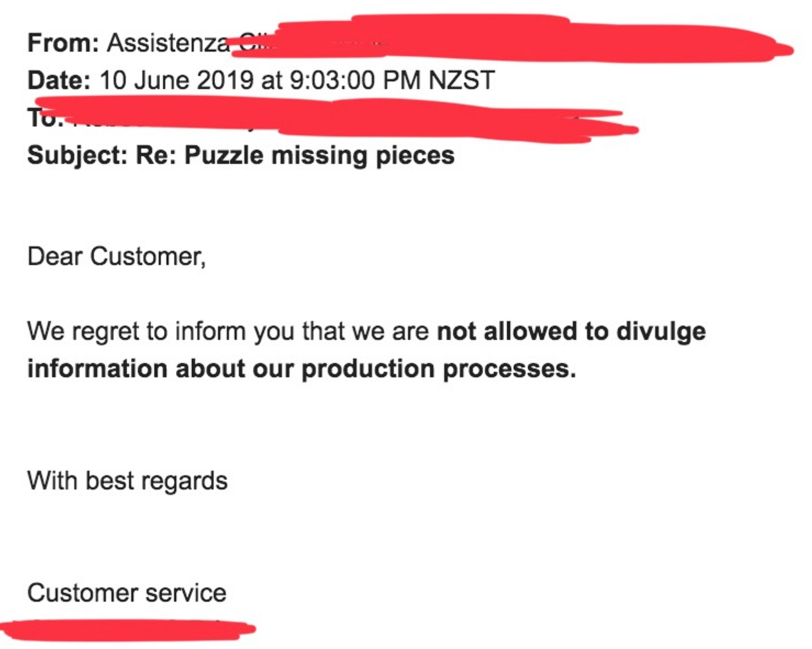The width and height of the screenshot is (812, 649).
Task: Click the bold text "not allowed to divulge"
Action: [572, 331]
